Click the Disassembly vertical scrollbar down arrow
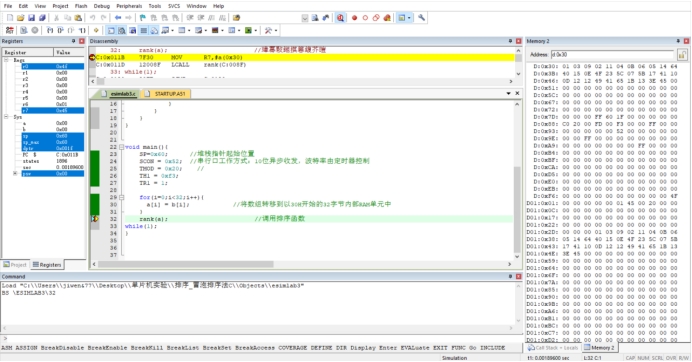 pos(518,73)
